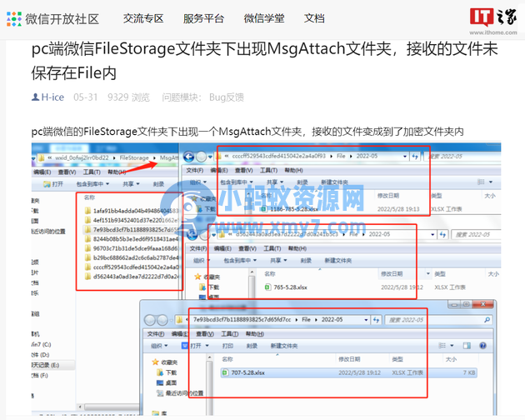Image resolution: width=525 pixels, height=420 pixels.
Task: Click 收藏夹 star icon in d562443a0ad3 window
Action: 197,277
